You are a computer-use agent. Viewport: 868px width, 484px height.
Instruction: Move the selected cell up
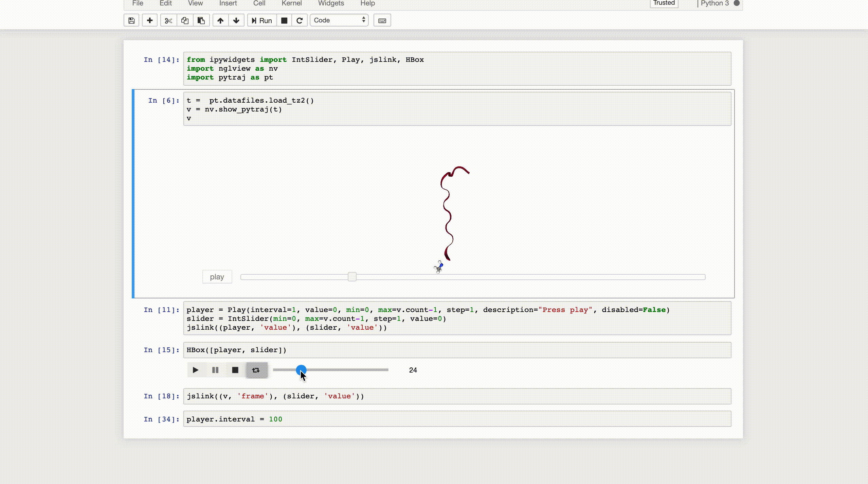pyautogui.click(x=220, y=20)
